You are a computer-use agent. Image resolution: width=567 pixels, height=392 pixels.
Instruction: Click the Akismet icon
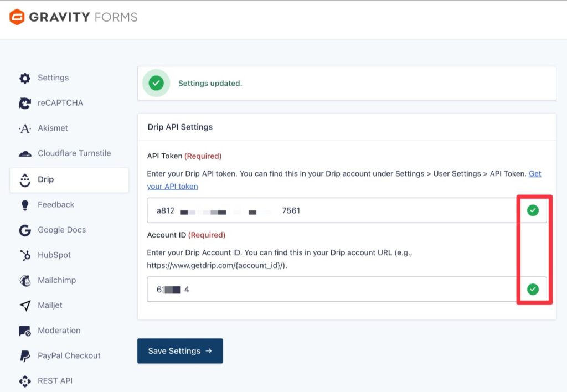tap(25, 128)
